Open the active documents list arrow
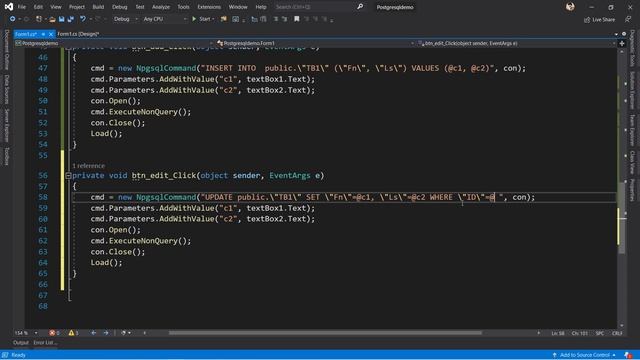Viewport: 640px width, 360px height. [x=616, y=34]
